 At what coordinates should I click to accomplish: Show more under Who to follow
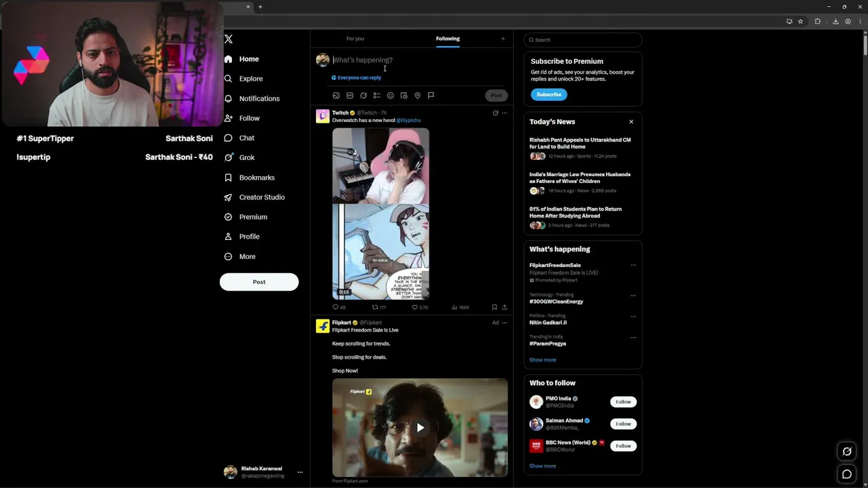[542, 466]
